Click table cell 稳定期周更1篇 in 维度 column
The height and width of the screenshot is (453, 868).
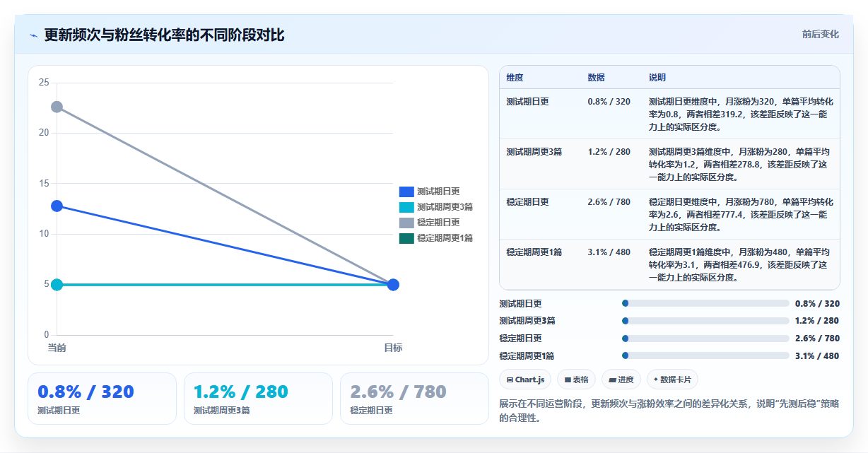tap(534, 252)
